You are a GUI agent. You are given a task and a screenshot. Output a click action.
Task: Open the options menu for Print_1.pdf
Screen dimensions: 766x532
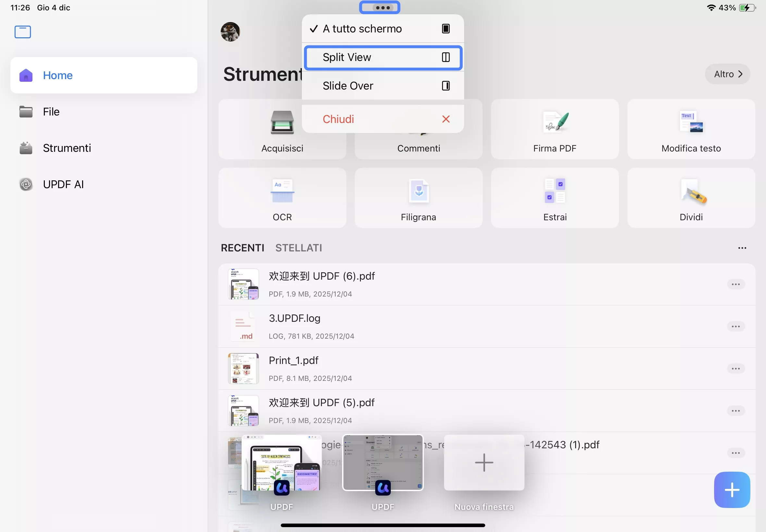click(736, 369)
